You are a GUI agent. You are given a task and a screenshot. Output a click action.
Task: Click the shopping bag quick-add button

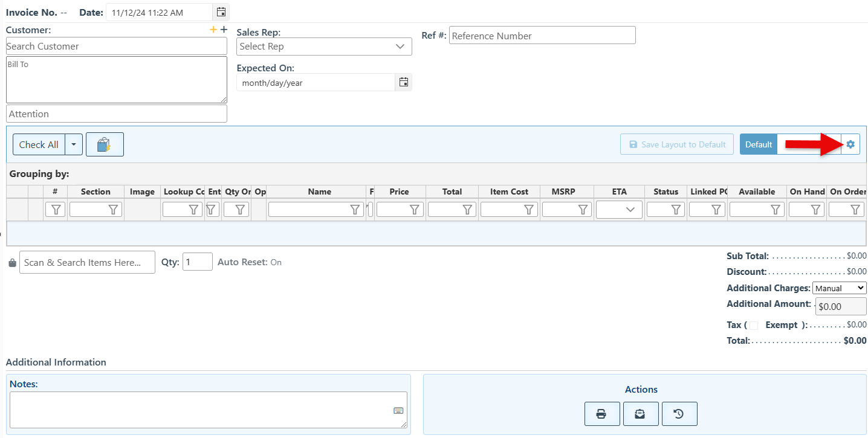(105, 144)
